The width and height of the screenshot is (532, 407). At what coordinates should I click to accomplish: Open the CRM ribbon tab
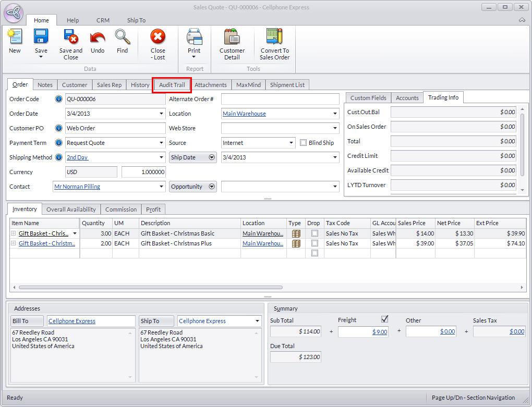(x=103, y=20)
